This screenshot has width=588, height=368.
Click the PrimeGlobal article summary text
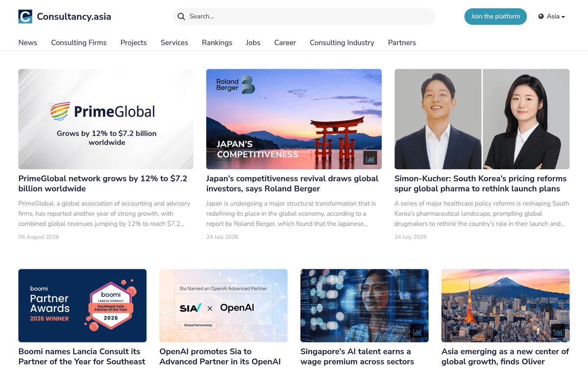[x=104, y=213]
